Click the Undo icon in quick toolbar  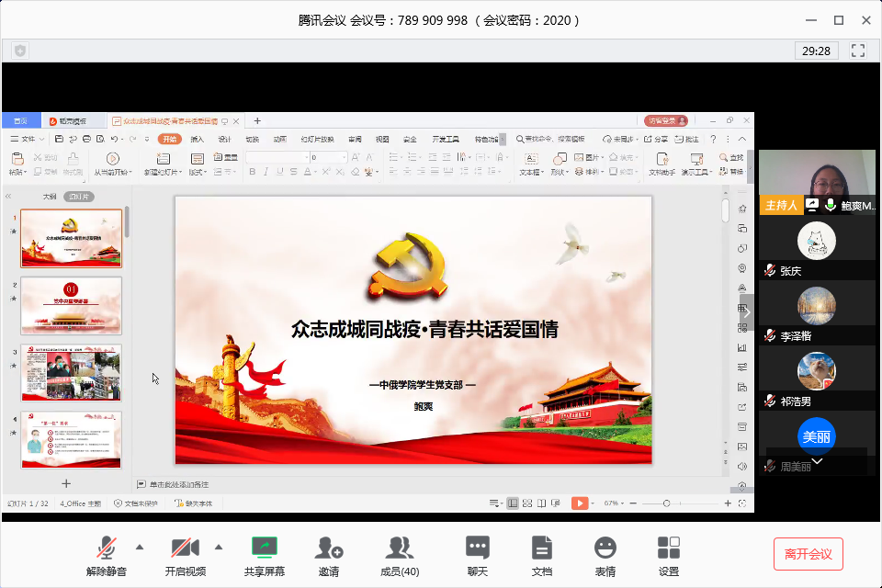[x=114, y=139]
